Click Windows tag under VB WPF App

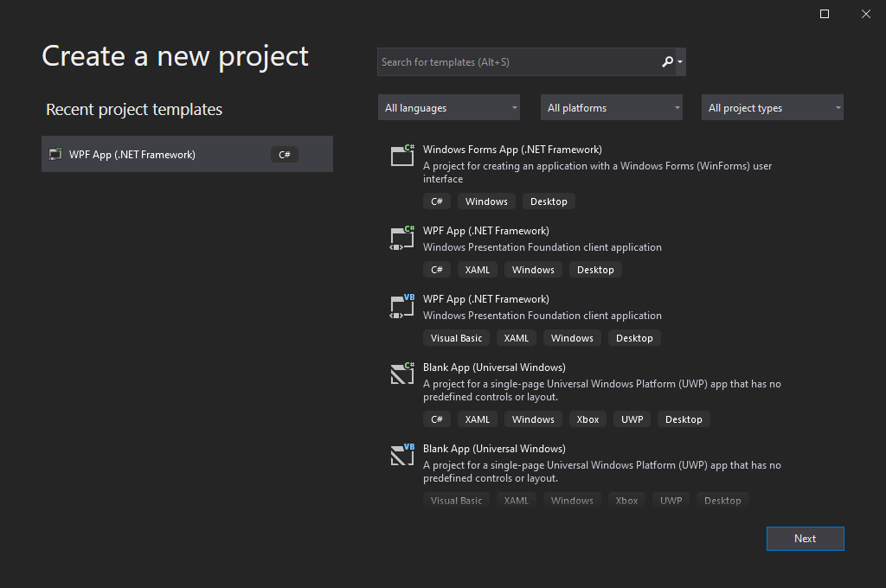click(x=573, y=338)
